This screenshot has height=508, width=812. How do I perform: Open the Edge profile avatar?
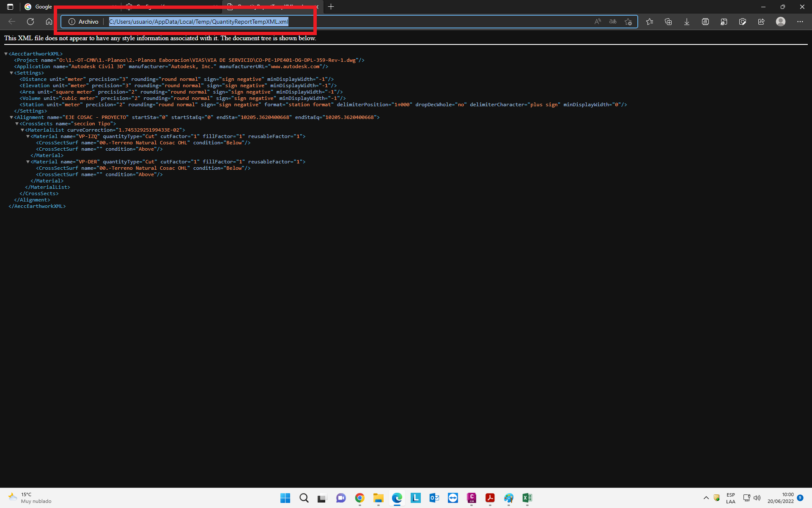click(x=780, y=22)
